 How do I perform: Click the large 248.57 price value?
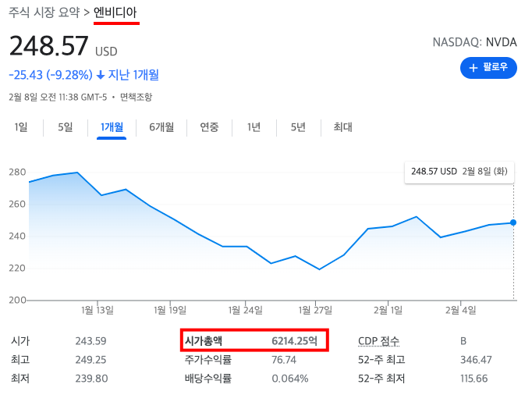coord(49,46)
